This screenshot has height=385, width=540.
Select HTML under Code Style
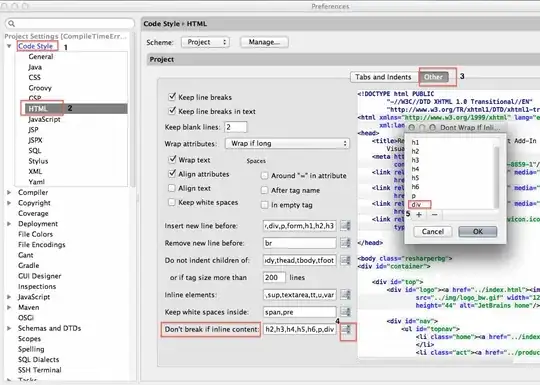38,109
